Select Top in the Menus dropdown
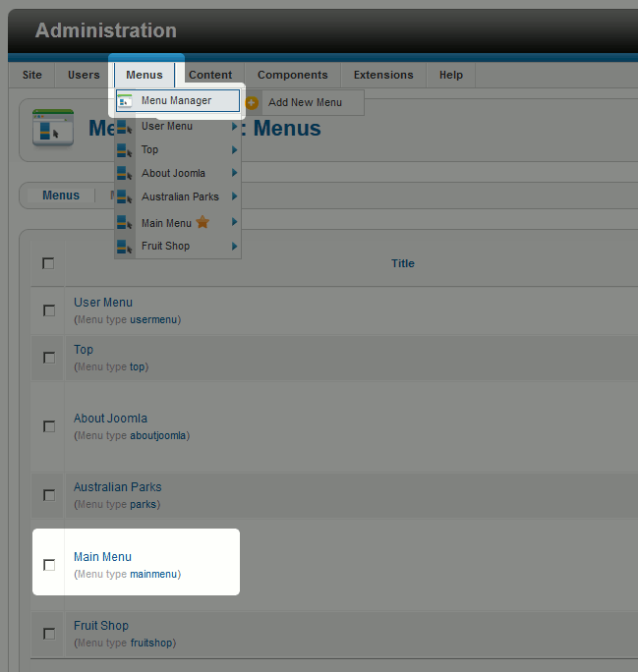 (178, 150)
